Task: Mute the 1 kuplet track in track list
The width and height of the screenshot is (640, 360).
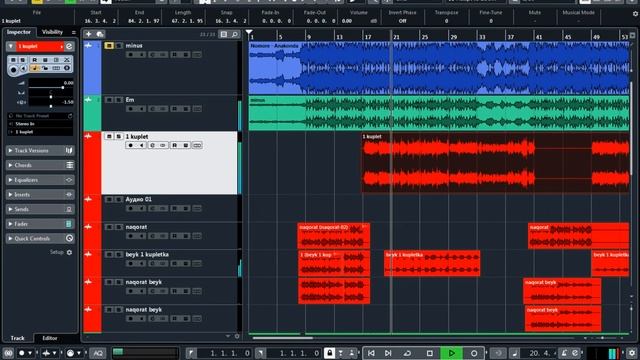Action: coord(109,136)
